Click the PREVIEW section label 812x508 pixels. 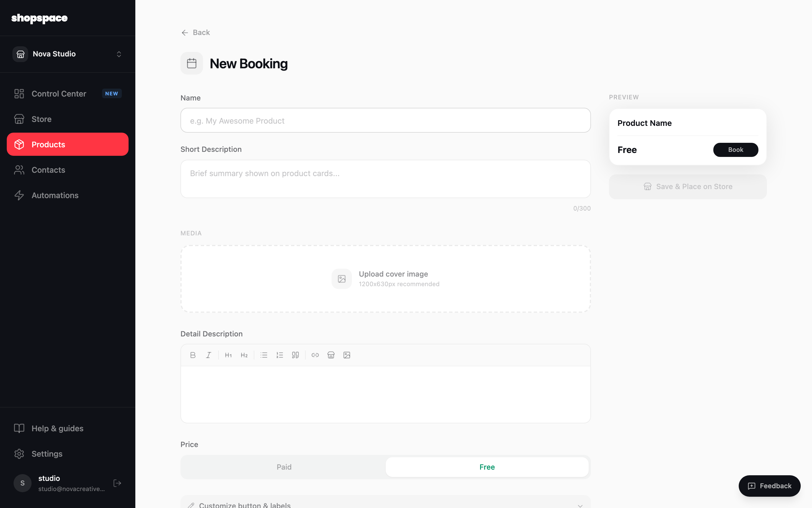click(x=624, y=97)
